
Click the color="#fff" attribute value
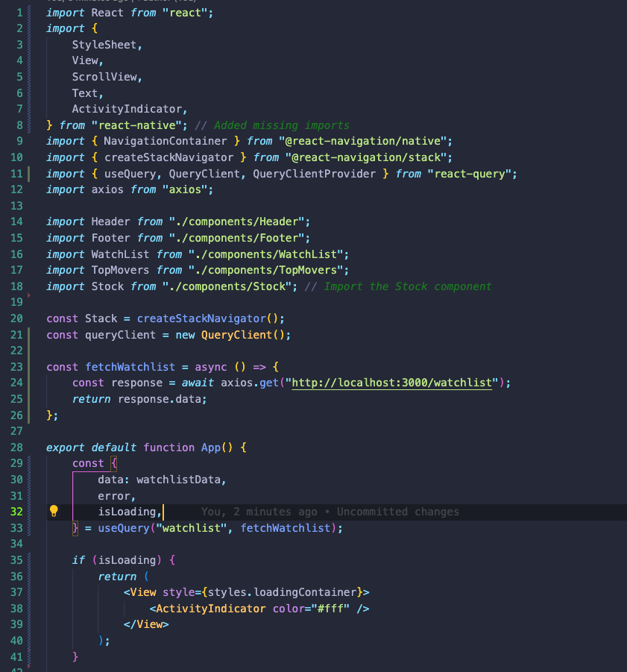[330, 609]
